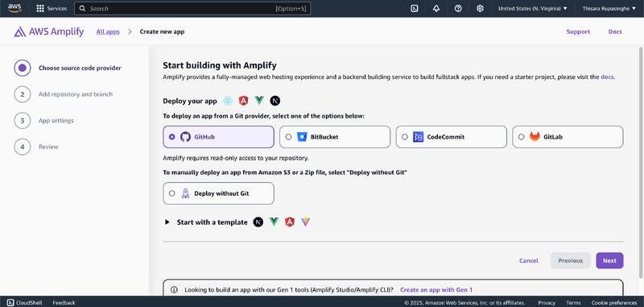This screenshot has width=644, height=307.
Task: Click the Angular icon in the template row
Action: click(x=290, y=222)
